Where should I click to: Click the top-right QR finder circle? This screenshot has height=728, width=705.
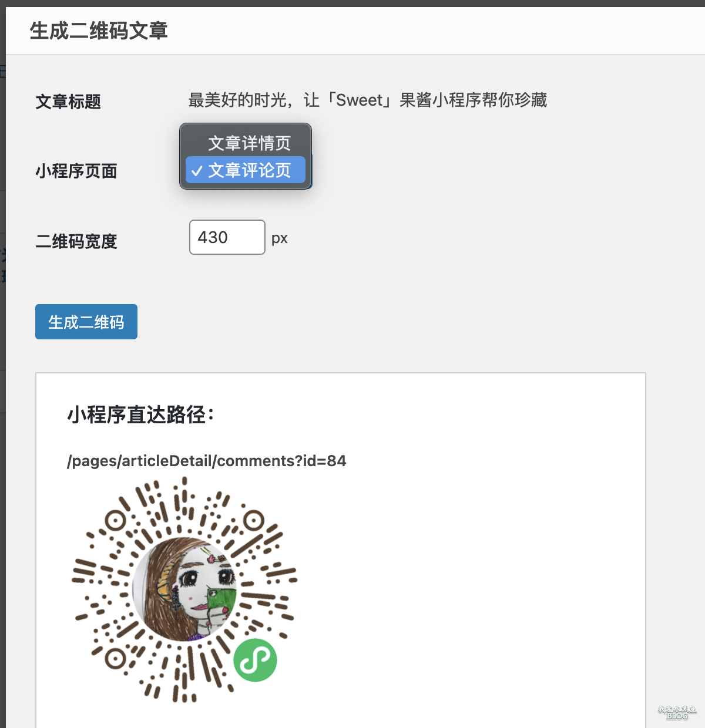(254, 520)
